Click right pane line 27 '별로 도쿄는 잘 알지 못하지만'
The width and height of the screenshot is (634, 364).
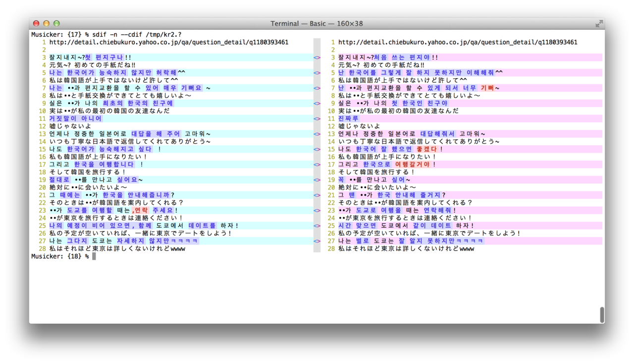tap(406, 241)
